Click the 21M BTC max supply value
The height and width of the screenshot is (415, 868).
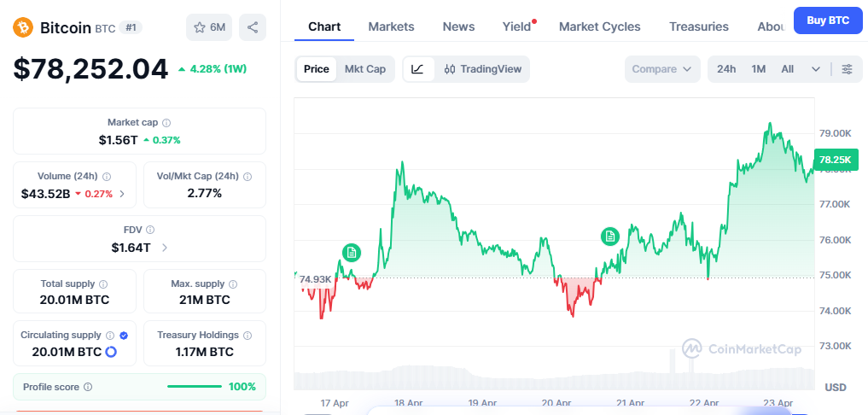point(205,301)
